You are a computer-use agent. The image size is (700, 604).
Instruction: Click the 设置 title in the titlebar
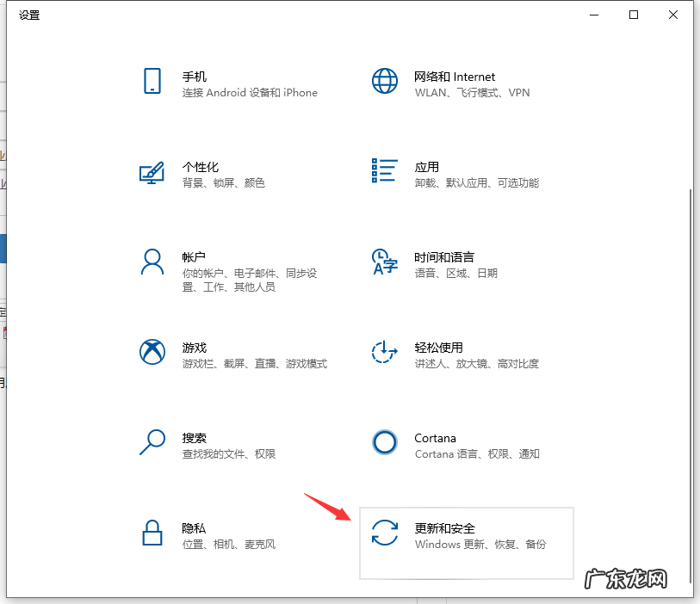[x=28, y=15]
